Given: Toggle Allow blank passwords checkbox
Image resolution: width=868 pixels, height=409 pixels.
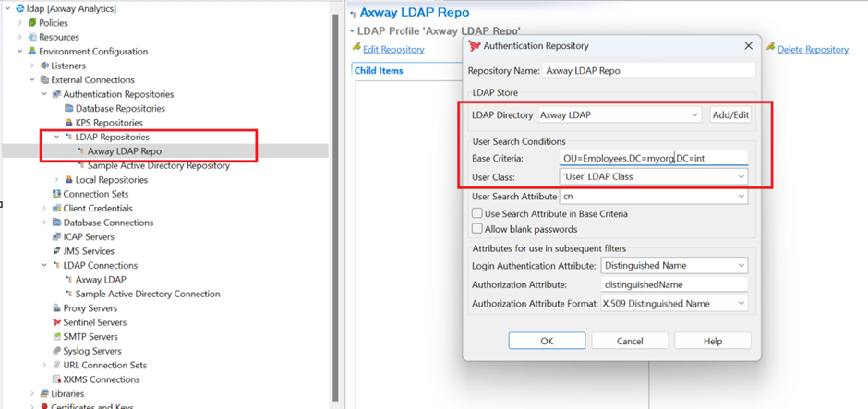Looking at the screenshot, I should click(477, 229).
